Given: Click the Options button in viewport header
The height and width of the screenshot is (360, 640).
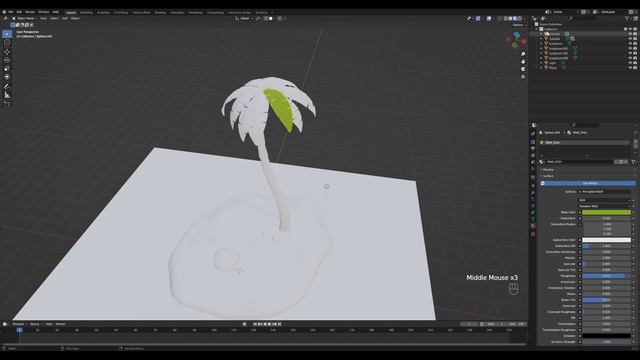Looking at the screenshot, I should click(x=518, y=25).
